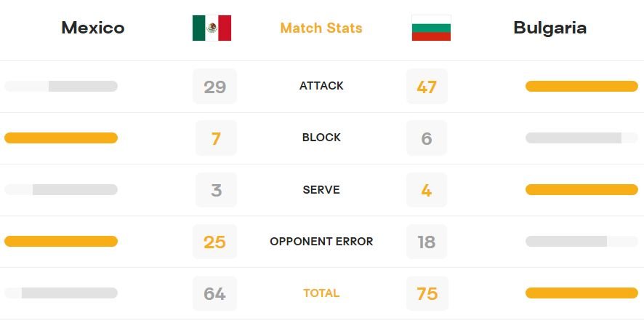Open the Mexico team name
The height and width of the screenshot is (321, 644).
pos(93,28)
